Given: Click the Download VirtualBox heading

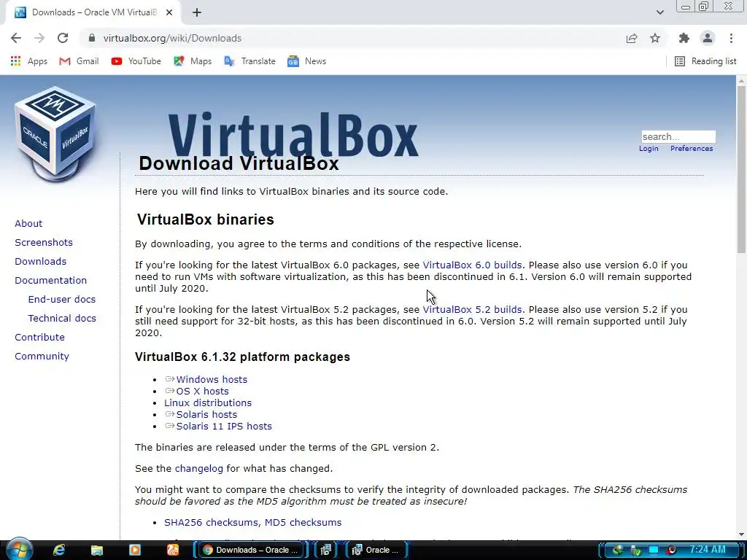Looking at the screenshot, I should pos(239,163).
